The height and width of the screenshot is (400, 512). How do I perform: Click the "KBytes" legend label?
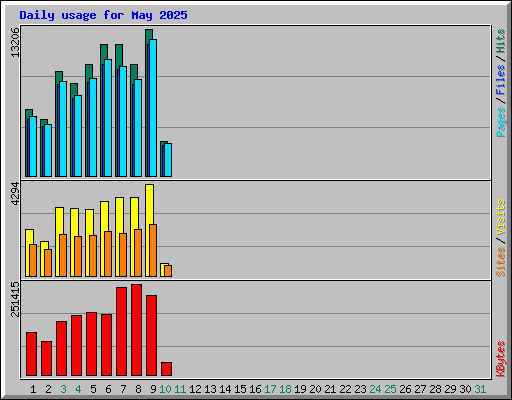coord(501,359)
